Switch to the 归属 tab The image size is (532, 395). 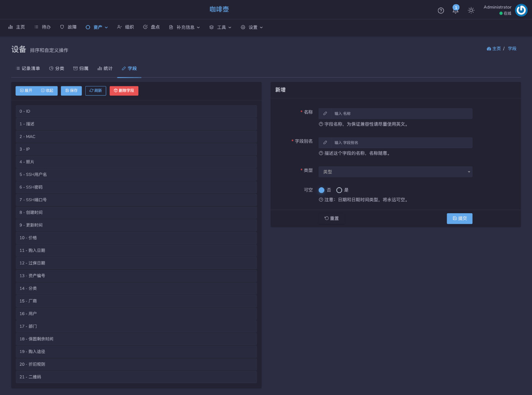(81, 68)
